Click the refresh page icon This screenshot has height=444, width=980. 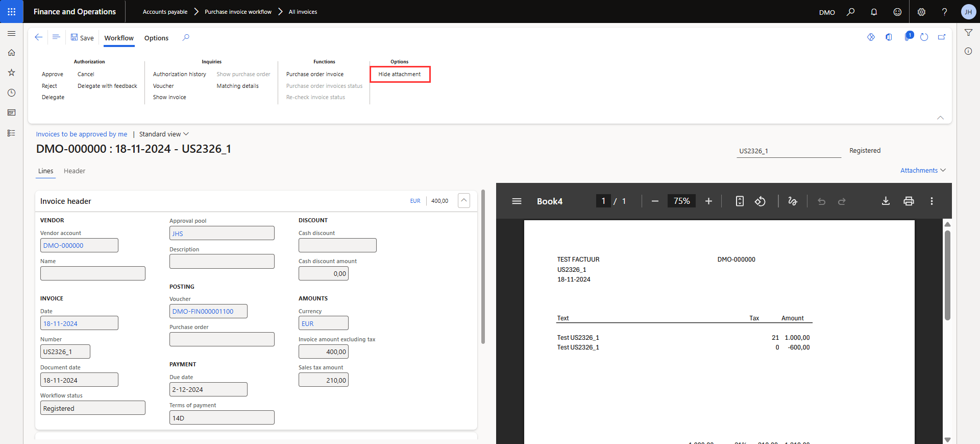coord(924,37)
